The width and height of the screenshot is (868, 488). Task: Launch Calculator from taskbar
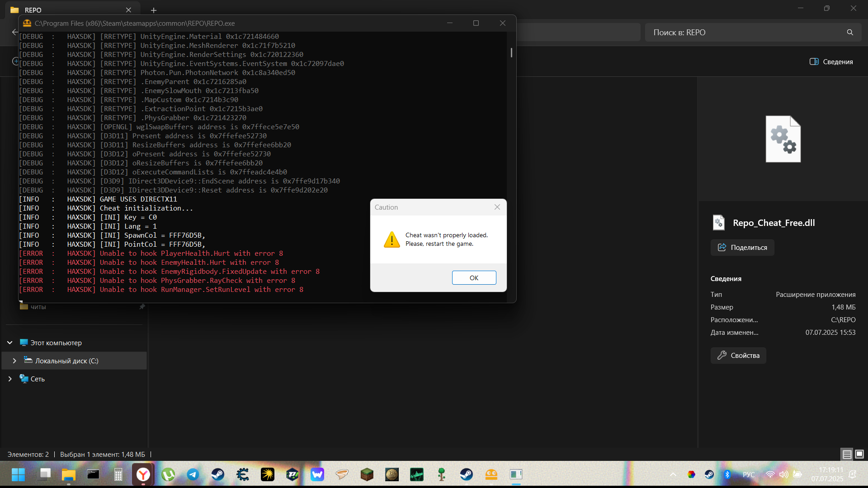point(118,474)
